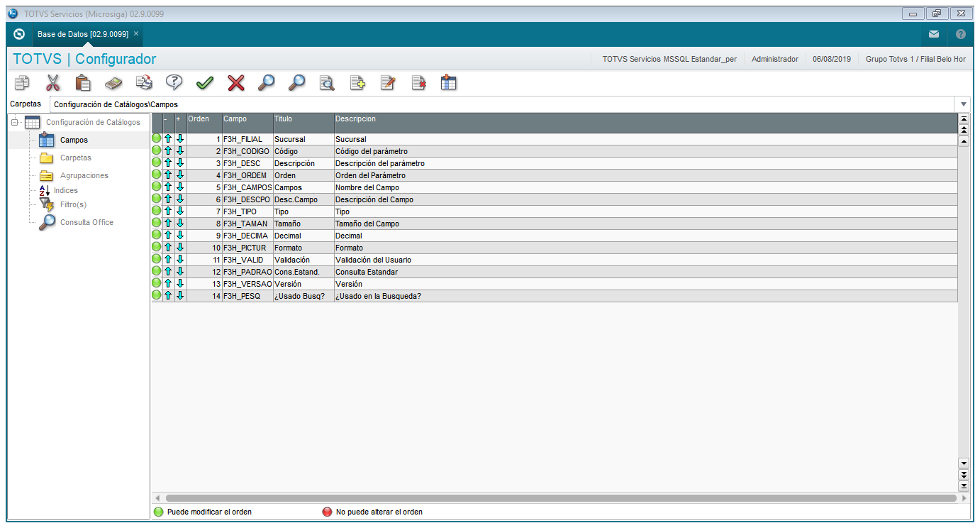Image resolution: width=980 pixels, height=528 pixels.
Task: Select Carpetas in the folder tree
Action: pos(76,158)
